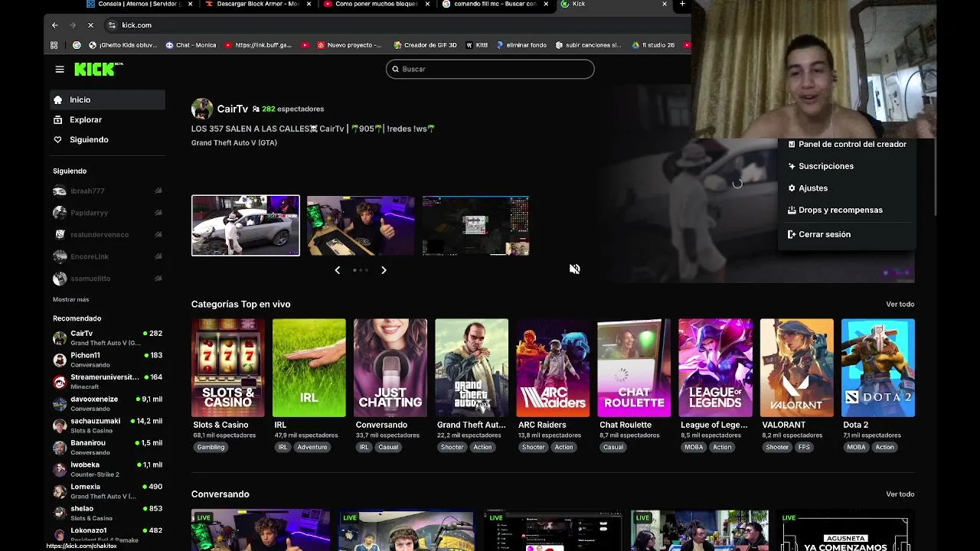This screenshot has height=551, width=980.
Task: Select Minecraft inventory carousel thumbnail
Action: (475, 226)
